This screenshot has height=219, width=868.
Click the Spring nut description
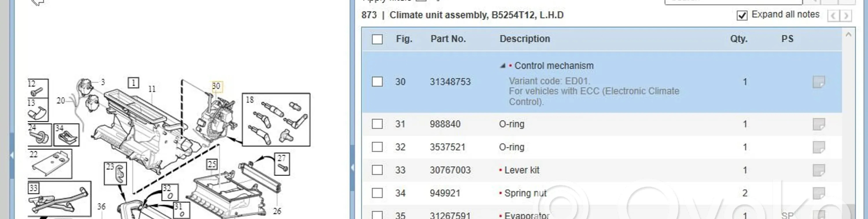pos(525,193)
